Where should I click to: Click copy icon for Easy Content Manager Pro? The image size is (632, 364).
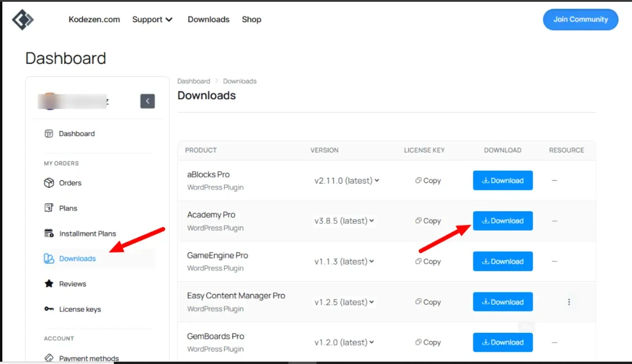pyautogui.click(x=418, y=302)
